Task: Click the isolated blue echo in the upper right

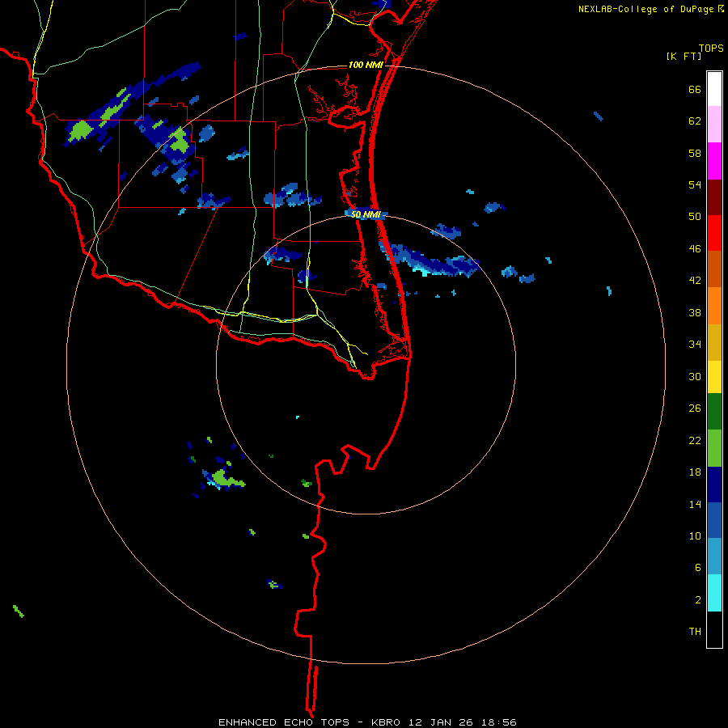Action: coord(599,116)
